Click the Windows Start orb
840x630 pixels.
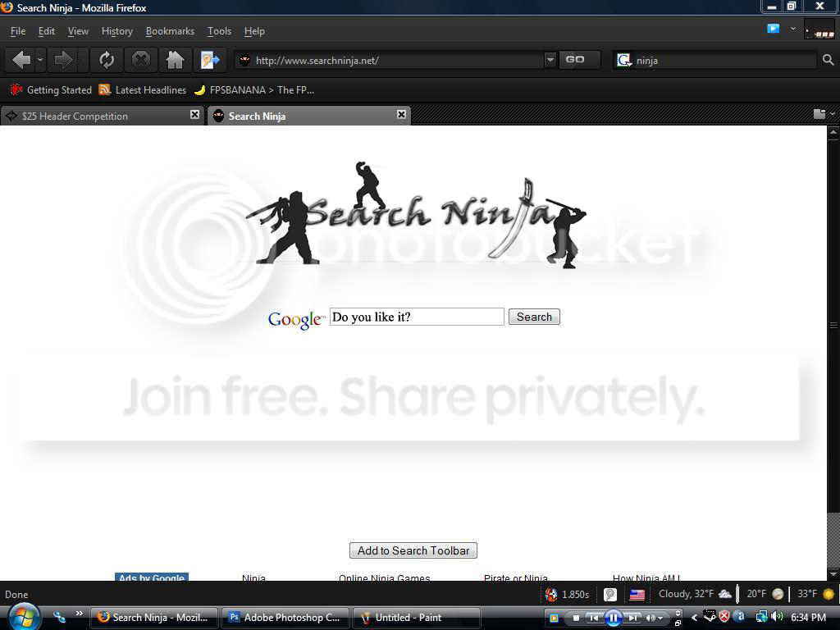(22, 617)
